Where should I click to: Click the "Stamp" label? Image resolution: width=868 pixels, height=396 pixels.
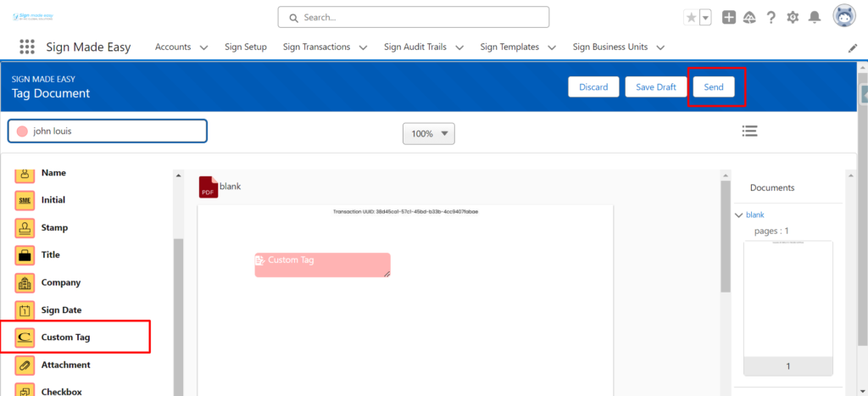click(55, 227)
